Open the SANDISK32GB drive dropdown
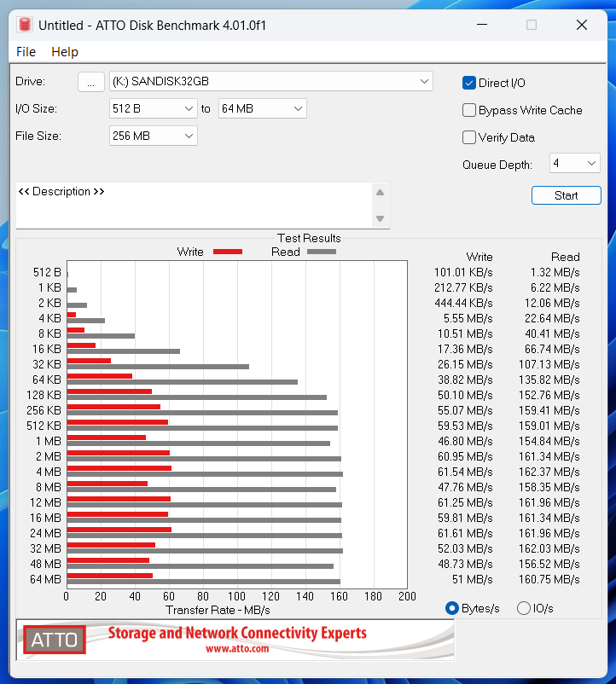Image resolution: width=616 pixels, height=684 pixels. point(271,82)
